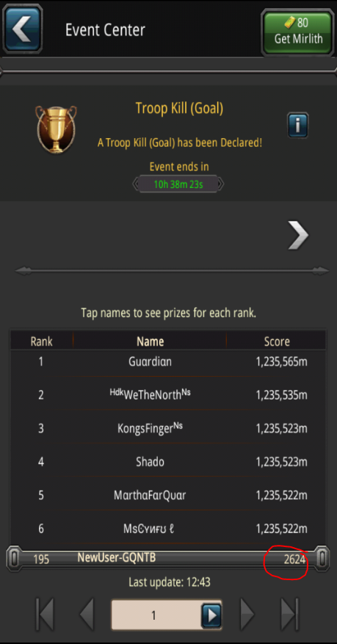Select the Shado leaderboard row
Screen dimensions: 337x644
(168, 462)
